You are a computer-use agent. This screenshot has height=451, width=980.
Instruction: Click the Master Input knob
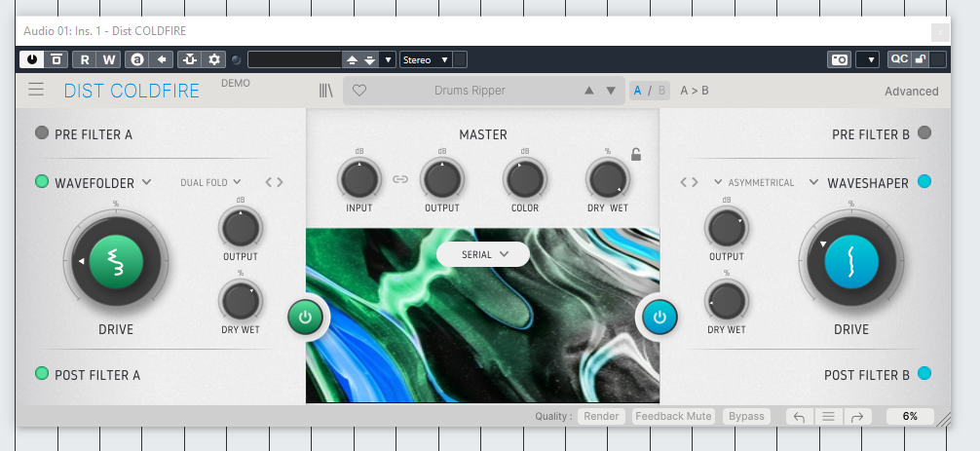(359, 179)
